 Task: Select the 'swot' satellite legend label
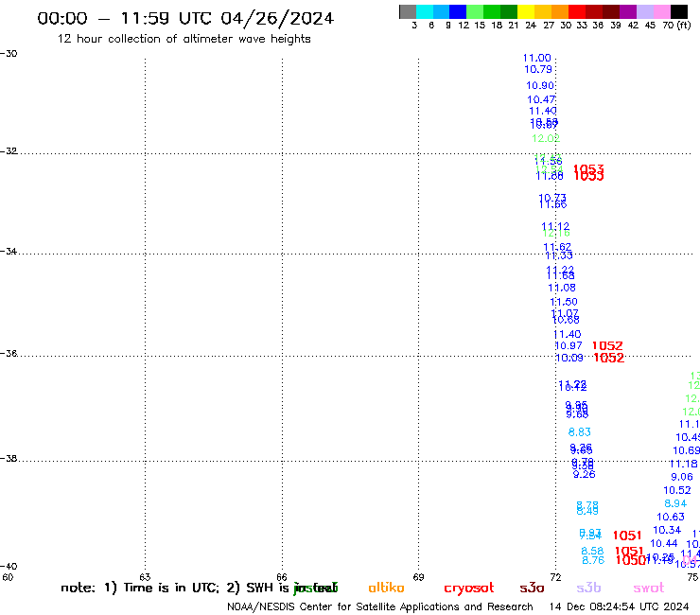[x=649, y=589]
